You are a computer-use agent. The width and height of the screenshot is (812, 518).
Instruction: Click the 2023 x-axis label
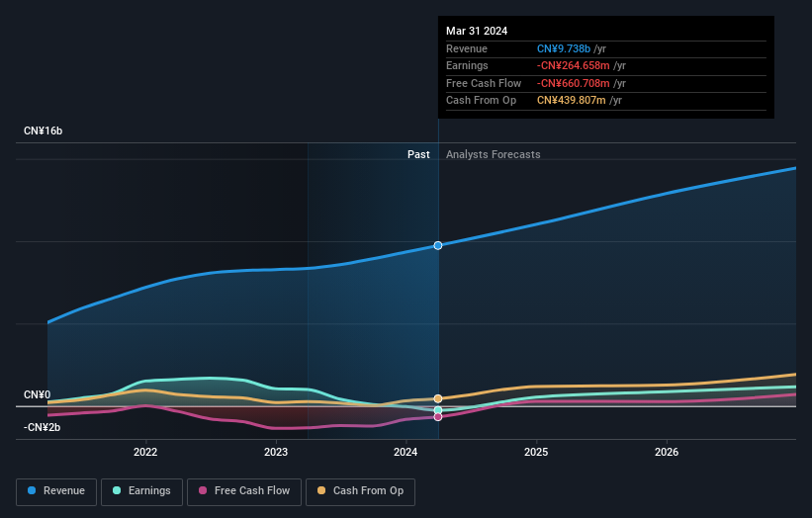(x=276, y=452)
